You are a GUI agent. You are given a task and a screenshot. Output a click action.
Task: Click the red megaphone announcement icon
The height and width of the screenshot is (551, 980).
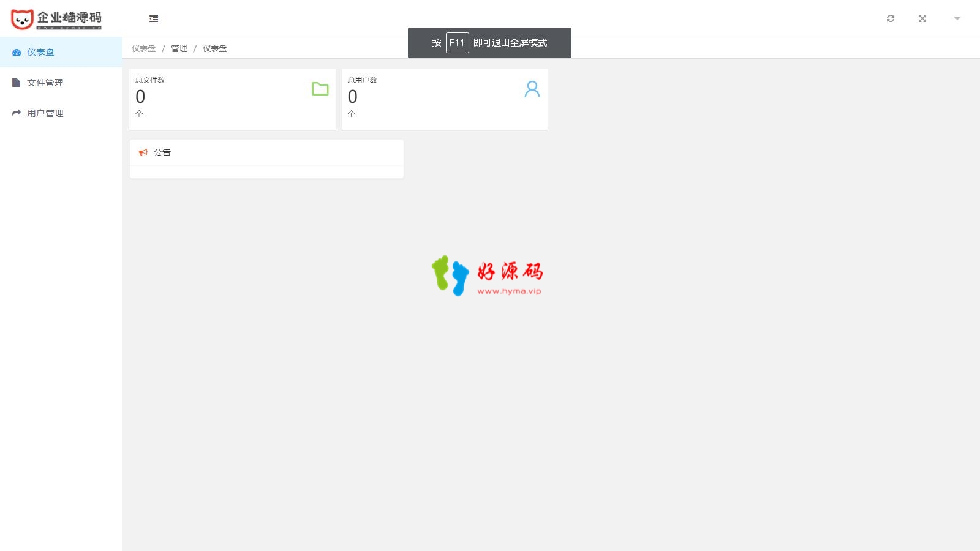[143, 152]
